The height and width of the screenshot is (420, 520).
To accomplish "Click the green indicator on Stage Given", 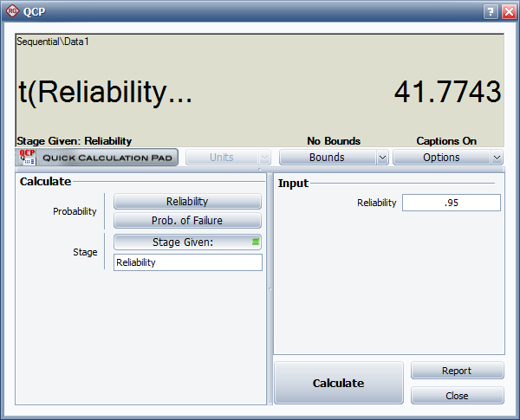I will coord(255,242).
